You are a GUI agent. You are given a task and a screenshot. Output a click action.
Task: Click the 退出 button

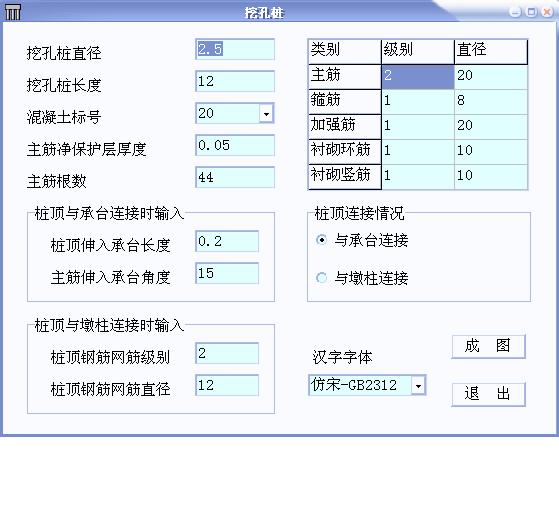click(x=488, y=394)
